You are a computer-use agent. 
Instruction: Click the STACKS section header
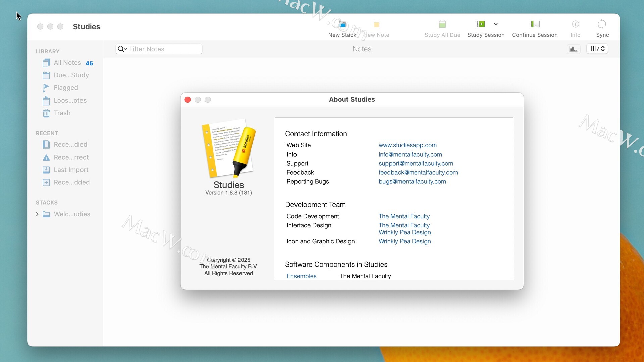(47, 203)
